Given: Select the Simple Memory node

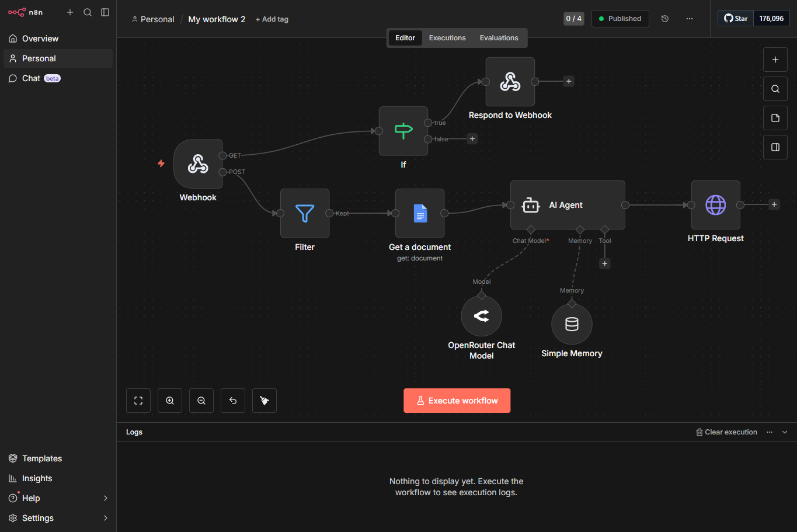Looking at the screenshot, I should click(572, 324).
